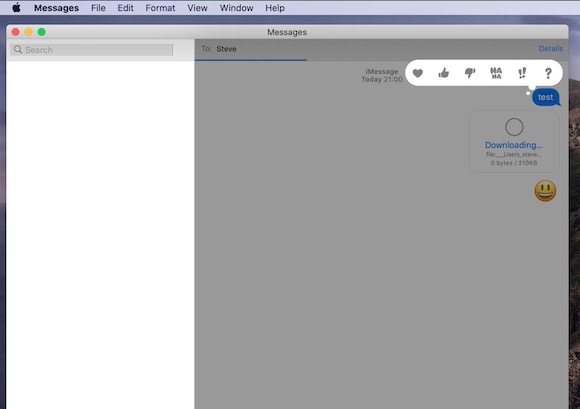Minimize the Messages window with yellow button
580x409 pixels.
click(28, 32)
